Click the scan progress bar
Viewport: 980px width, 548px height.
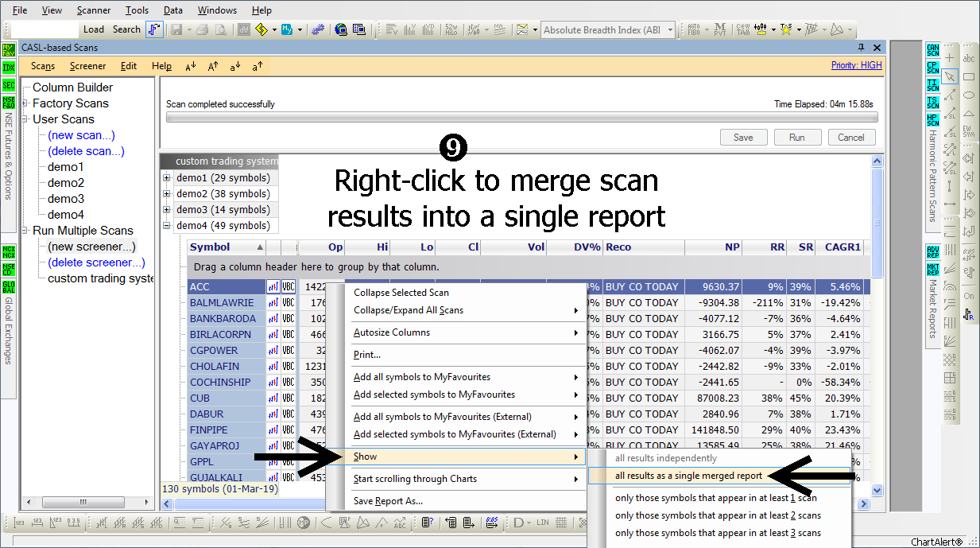[x=521, y=117]
